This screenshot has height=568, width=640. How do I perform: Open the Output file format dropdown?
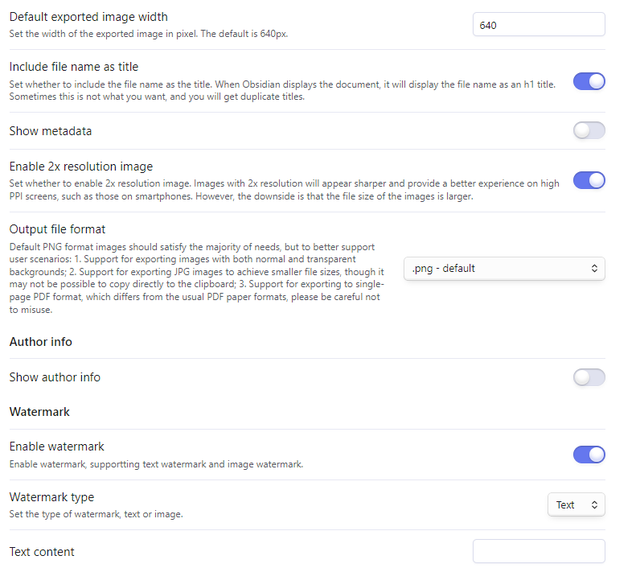point(504,268)
